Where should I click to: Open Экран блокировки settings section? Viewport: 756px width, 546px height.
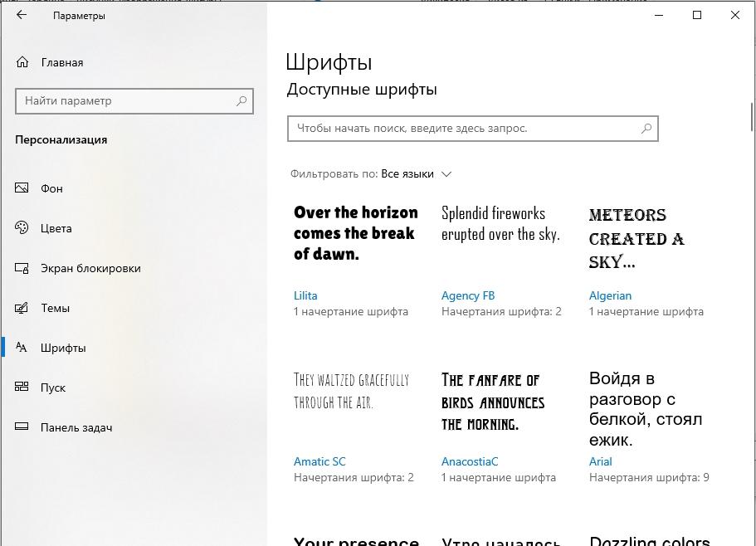(x=90, y=268)
